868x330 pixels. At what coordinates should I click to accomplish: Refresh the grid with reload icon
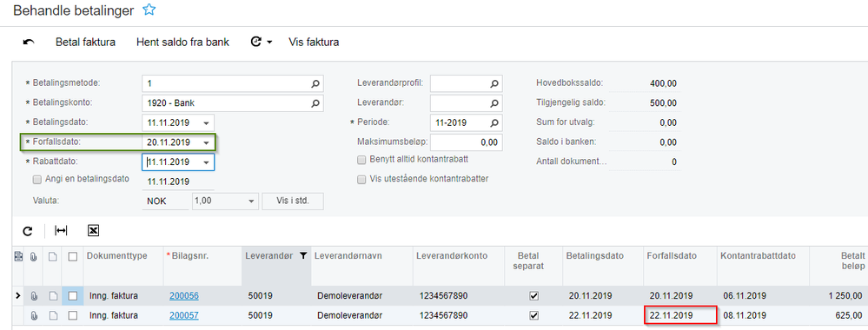pos(28,231)
